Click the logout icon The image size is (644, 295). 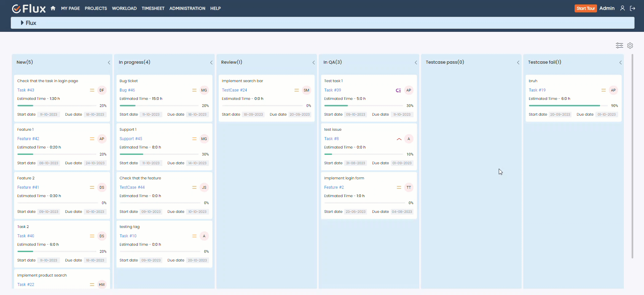[633, 8]
